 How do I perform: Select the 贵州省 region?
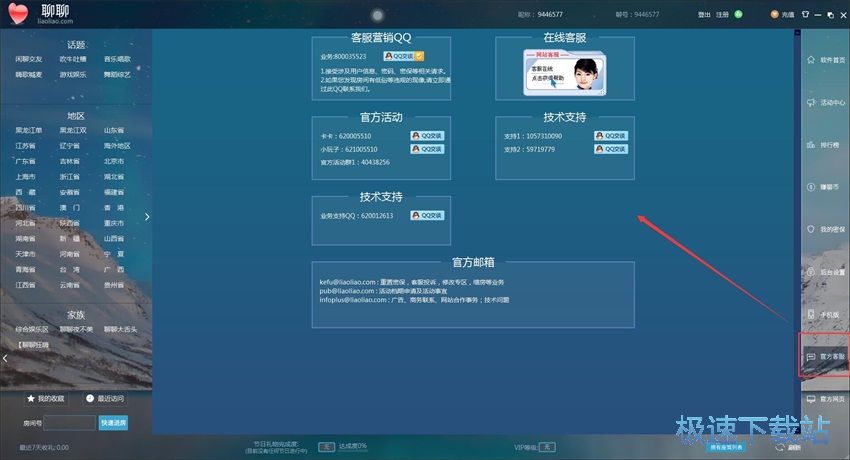tap(114, 285)
